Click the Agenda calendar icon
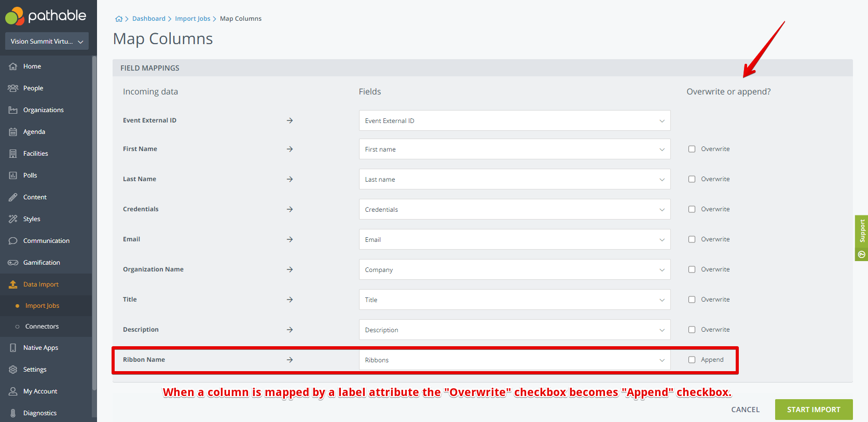The height and width of the screenshot is (422, 868). pyautogui.click(x=13, y=132)
